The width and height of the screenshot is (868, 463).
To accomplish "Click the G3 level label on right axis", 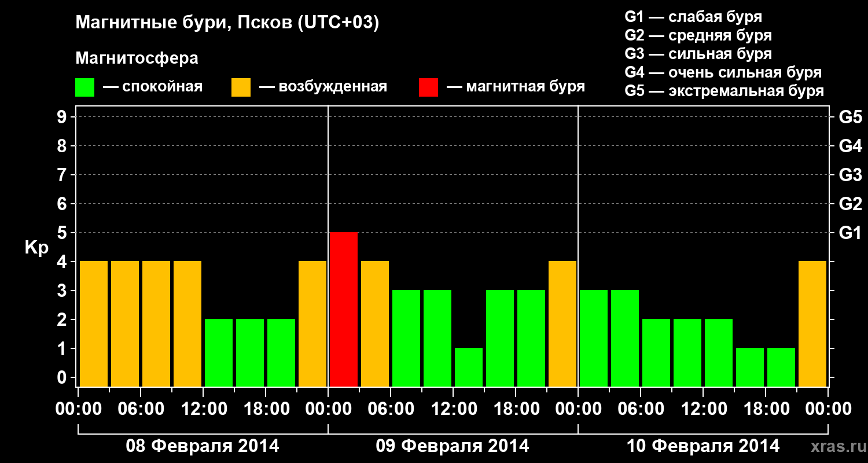I will pyautogui.click(x=850, y=175).
